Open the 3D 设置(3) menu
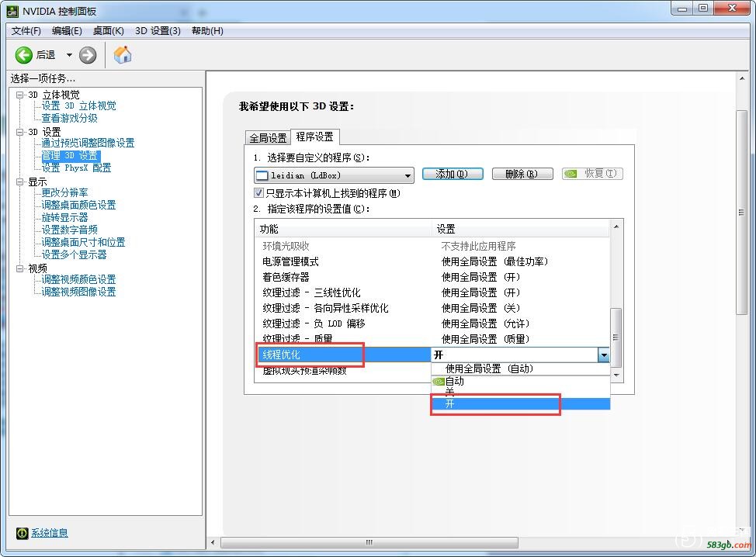Screen dimensions: 756x557 (x=158, y=31)
